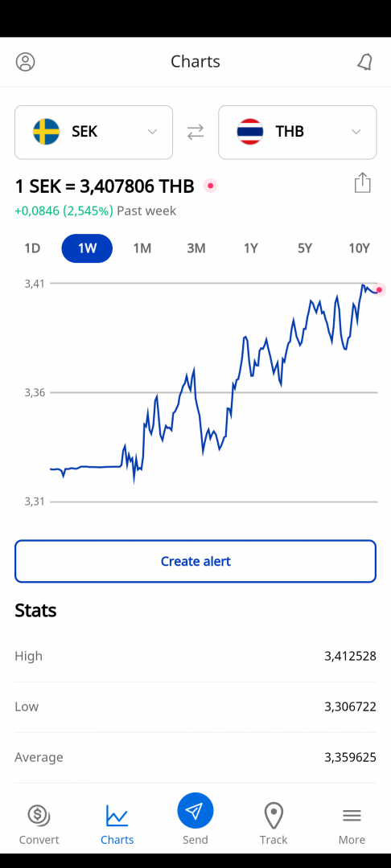The height and width of the screenshot is (868, 391).
Task: Tap the blue Send paper-plane button
Action: click(195, 811)
